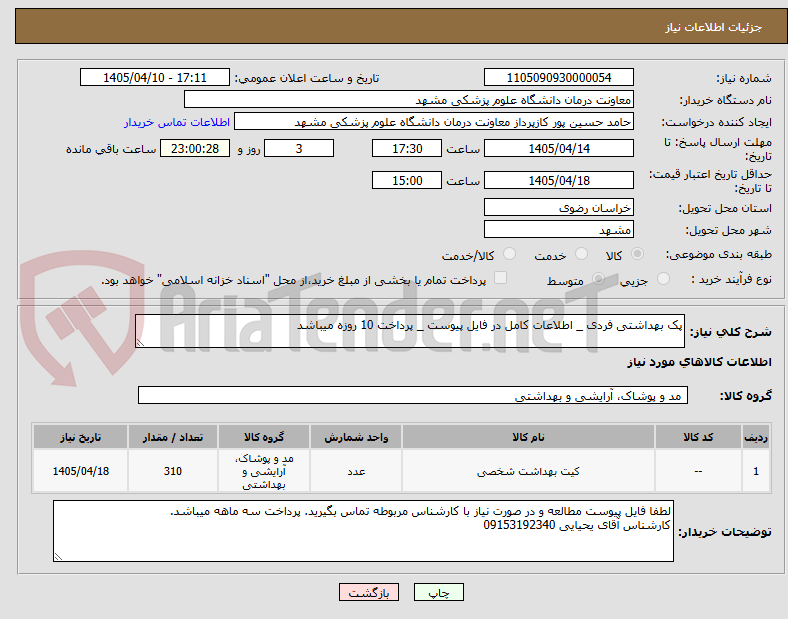Click the response deadline date 1405/04/14
Image resolution: width=788 pixels, height=619 pixels.
(558, 148)
